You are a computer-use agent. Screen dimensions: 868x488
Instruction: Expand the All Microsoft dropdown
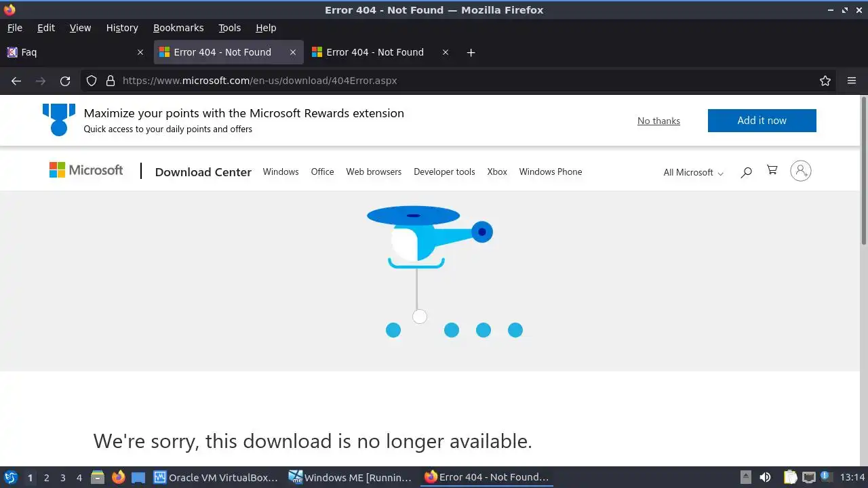693,172
